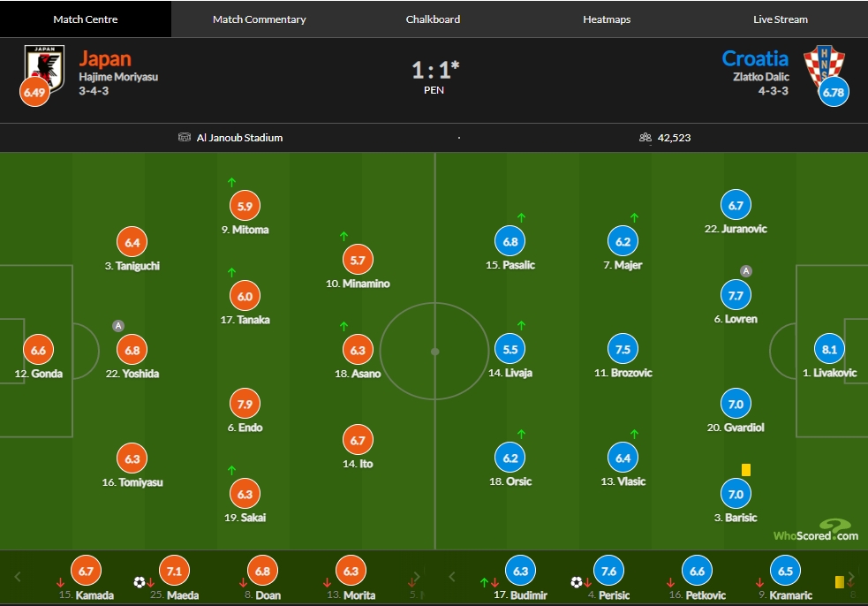
Task: Open the Chalkboard tab
Action: point(433,19)
